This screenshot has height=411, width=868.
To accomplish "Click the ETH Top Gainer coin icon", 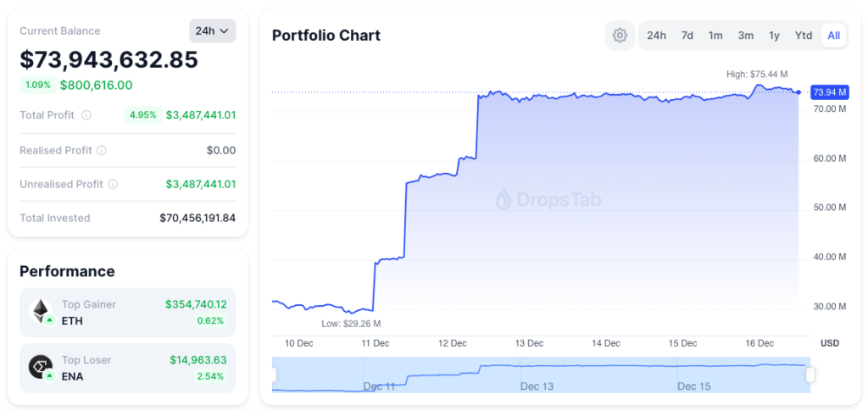I will [x=41, y=312].
